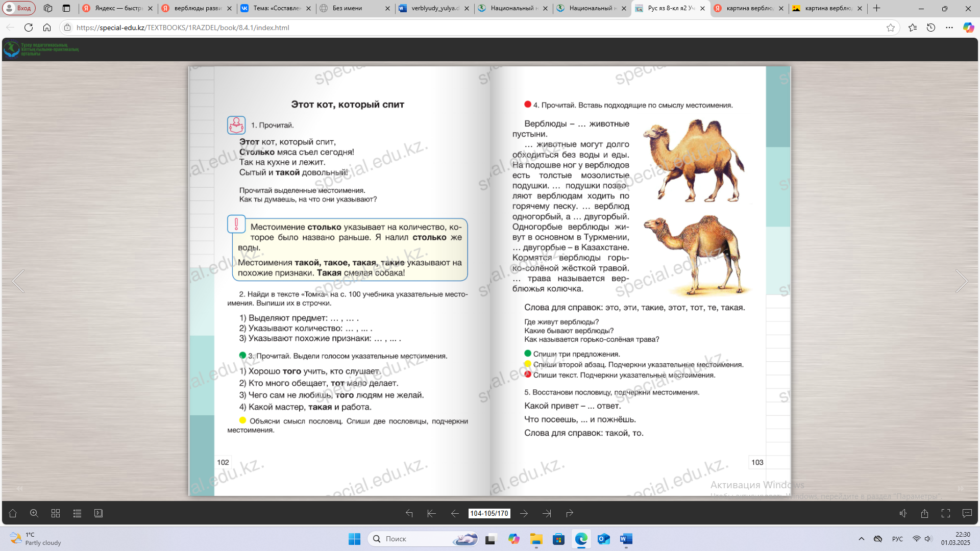This screenshot has height=551, width=980.
Task: Click left page 102 of the book
Action: click(x=339, y=281)
